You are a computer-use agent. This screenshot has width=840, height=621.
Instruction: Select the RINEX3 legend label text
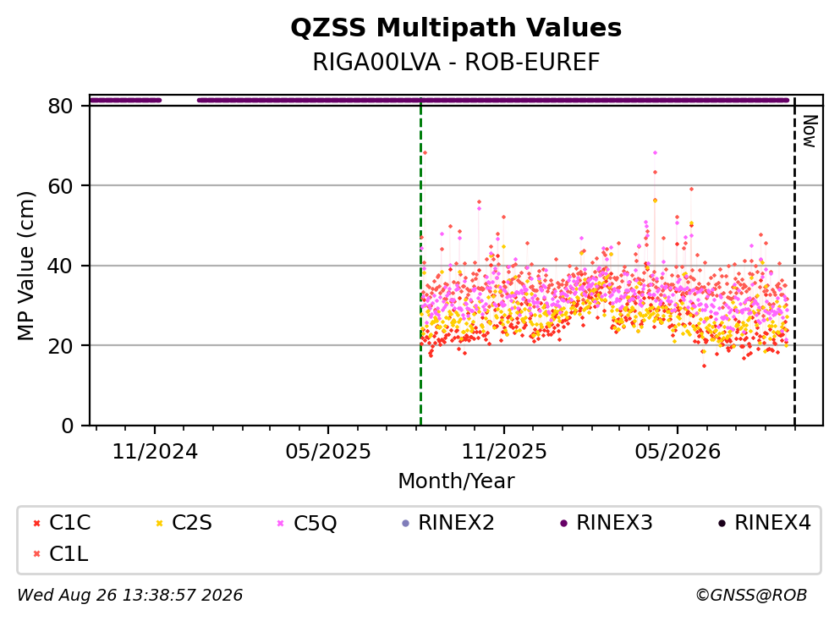point(614,523)
